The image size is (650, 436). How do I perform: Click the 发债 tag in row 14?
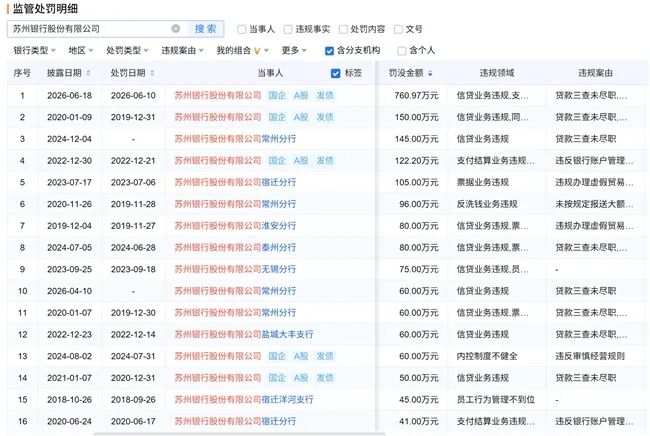(325, 378)
